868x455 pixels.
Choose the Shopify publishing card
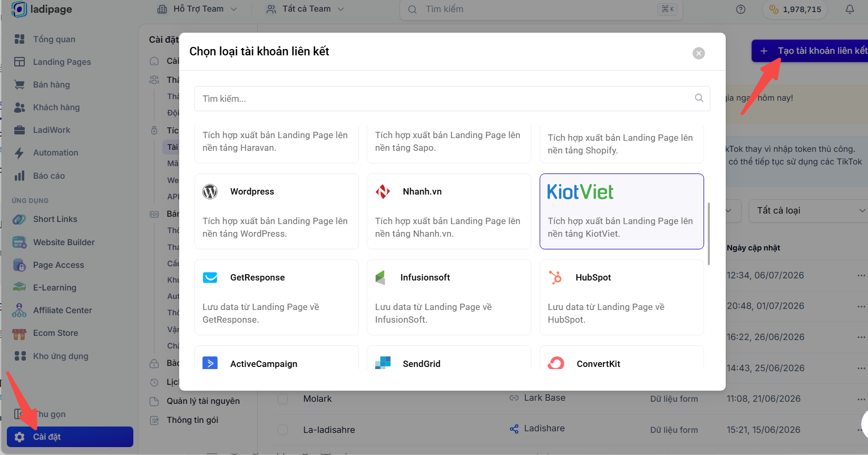tap(622, 143)
